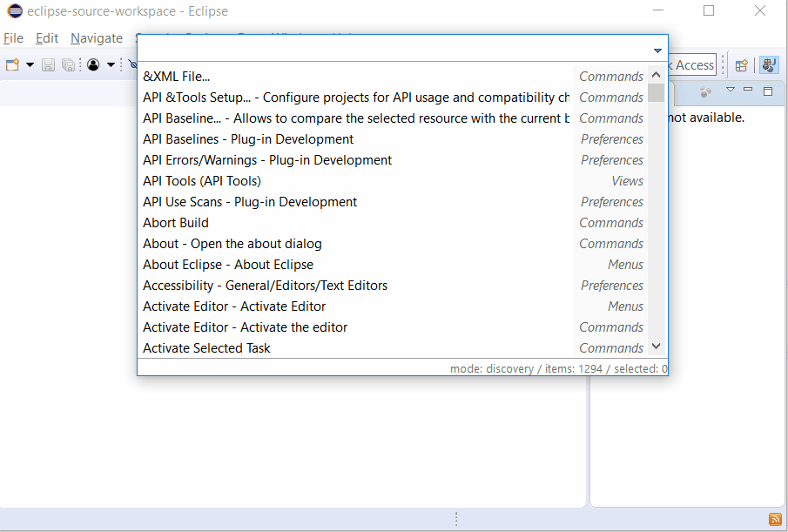Open 'API Errors/Warnings' preference entry
The image size is (788, 532).
[394, 160]
